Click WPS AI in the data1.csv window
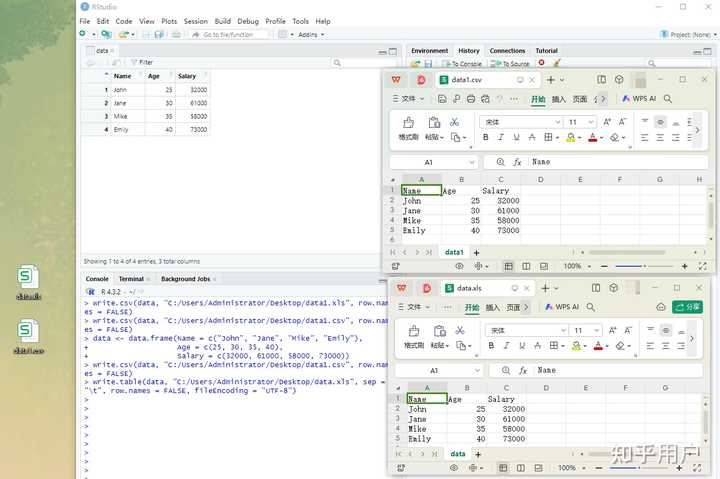The image size is (720, 479). coord(638,99)
